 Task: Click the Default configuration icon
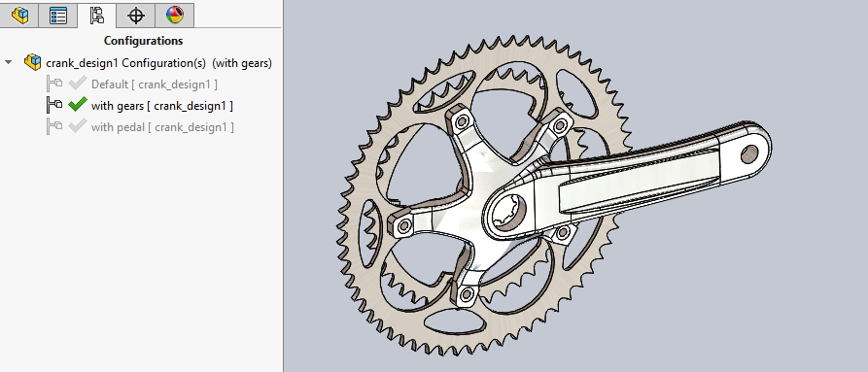pos(54,85)
